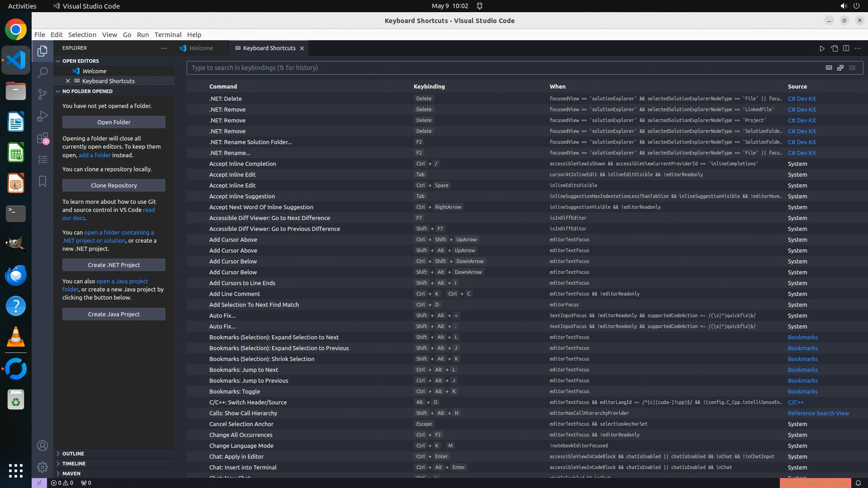Click the Clone Repository button
Image resolution: width=868 pixels, height=488 pixels.
tap(114, 185)
